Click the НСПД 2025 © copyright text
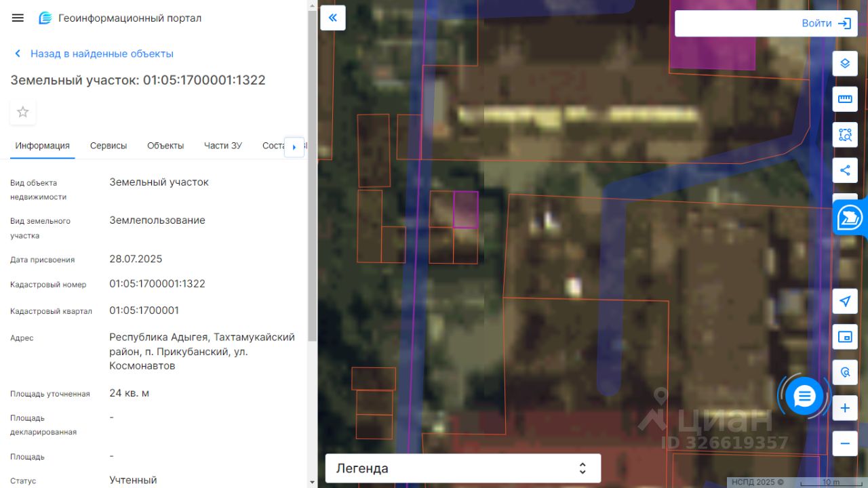The width and height of the screenshot is (868, 488). [757, 483]
